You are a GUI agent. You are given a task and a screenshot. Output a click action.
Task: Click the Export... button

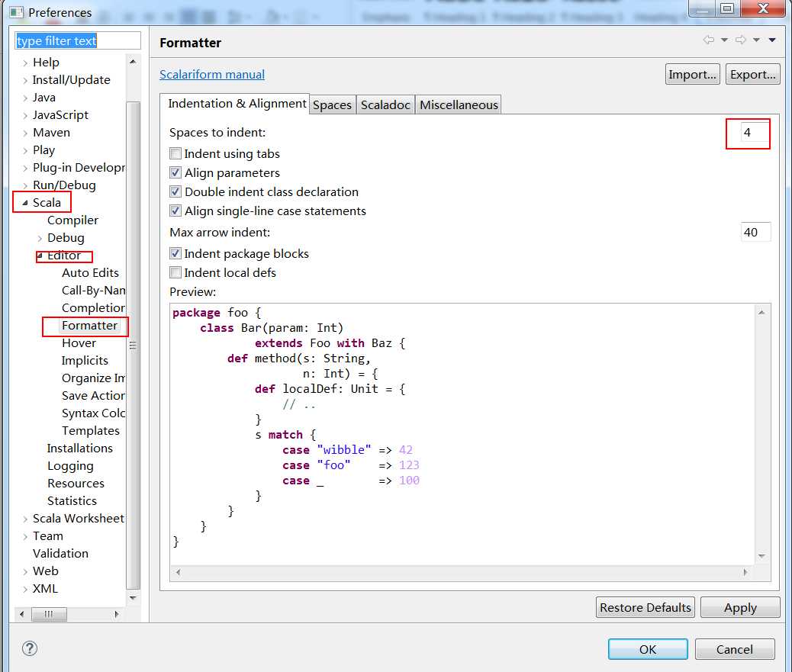coord(752,74)
